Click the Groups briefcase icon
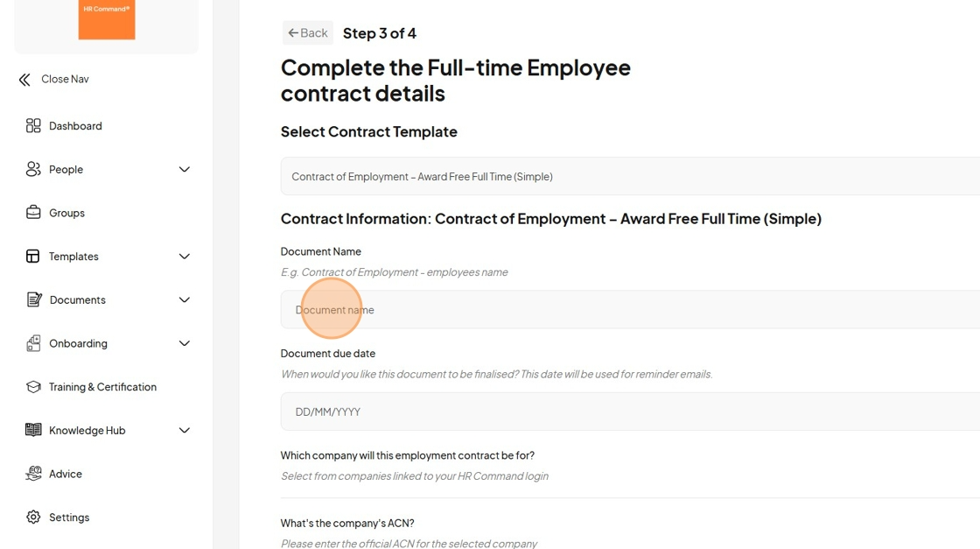 point(33,213)
